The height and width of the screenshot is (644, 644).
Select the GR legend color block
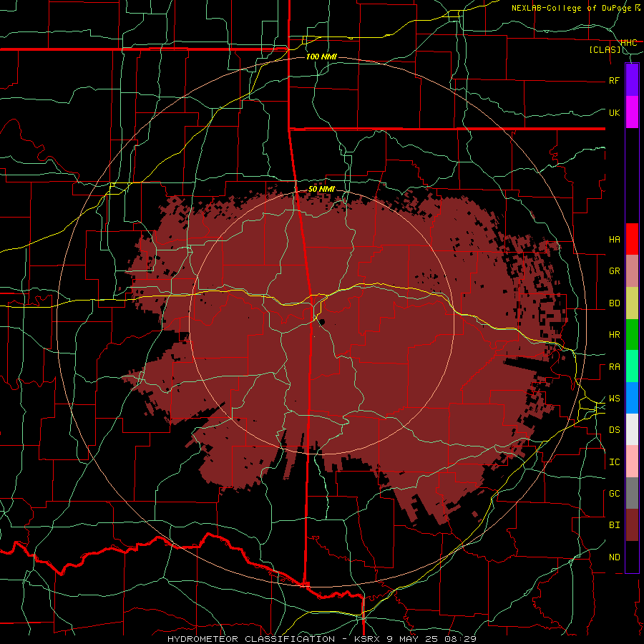[x=632, y=271]
